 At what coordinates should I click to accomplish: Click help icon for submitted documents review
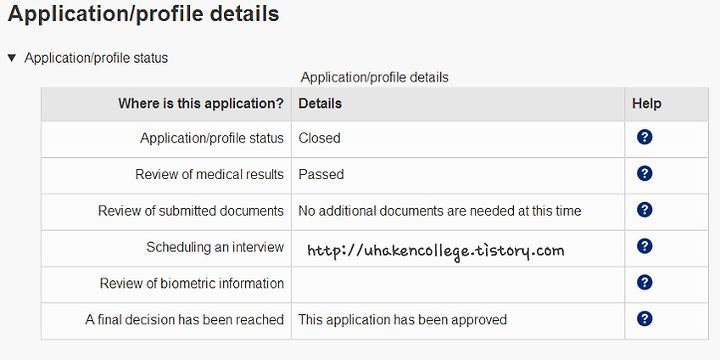pyautogui.click(x=644, y=210)
